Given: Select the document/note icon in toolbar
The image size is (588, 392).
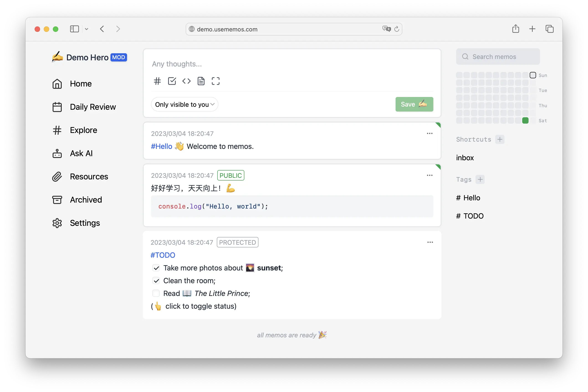Looking at the screenshot, I should tap(201, 81).
